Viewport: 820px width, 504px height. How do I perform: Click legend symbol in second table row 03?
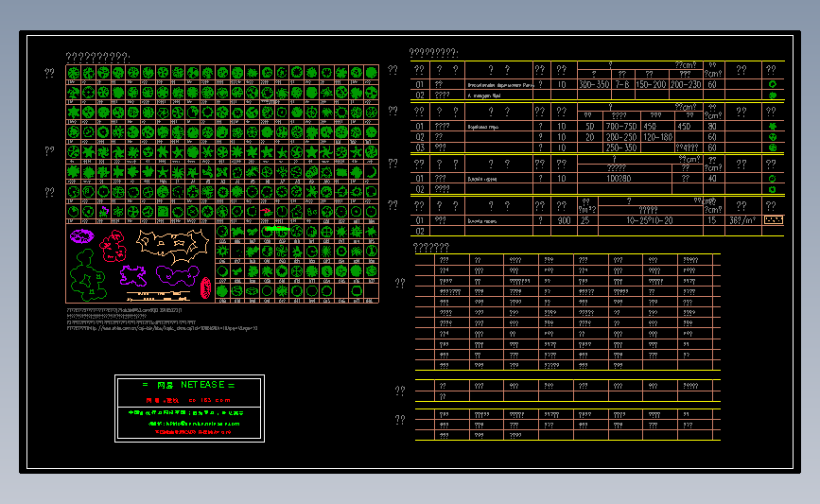pyautogui.click(x=773, y=148)
